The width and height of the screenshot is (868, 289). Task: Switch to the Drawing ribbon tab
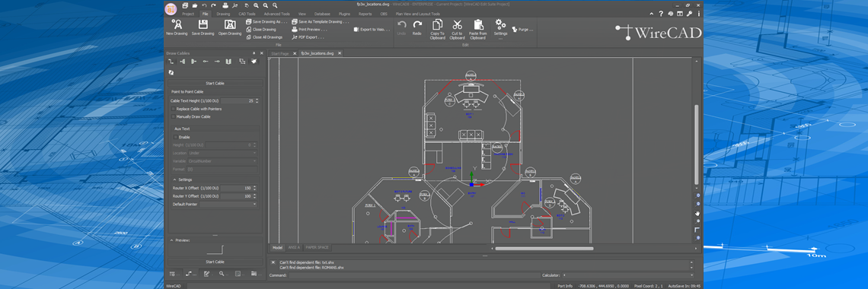(x=223, y=14)
